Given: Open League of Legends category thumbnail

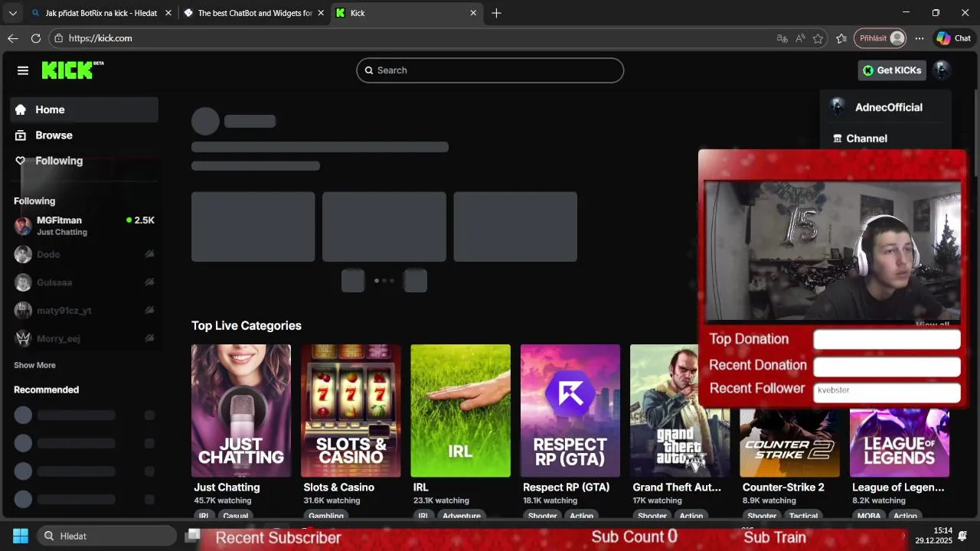Looking at the screenshot, I should pos(900,442).
